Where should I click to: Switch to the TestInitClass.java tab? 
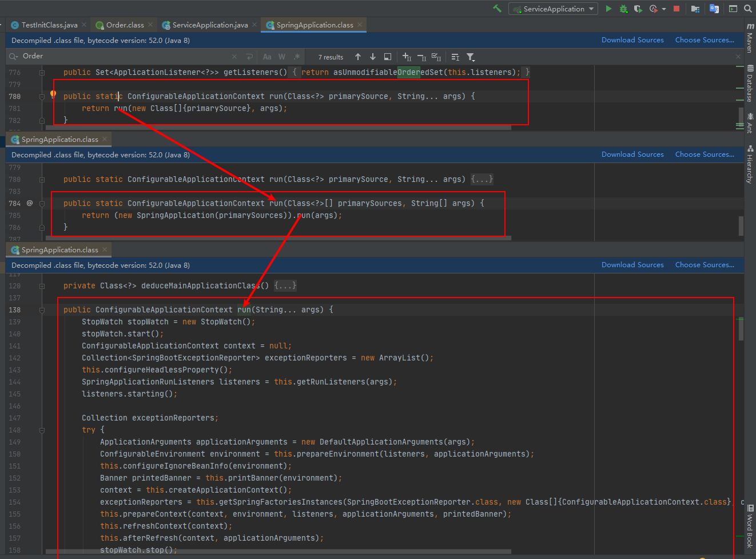tap(49, 25)
